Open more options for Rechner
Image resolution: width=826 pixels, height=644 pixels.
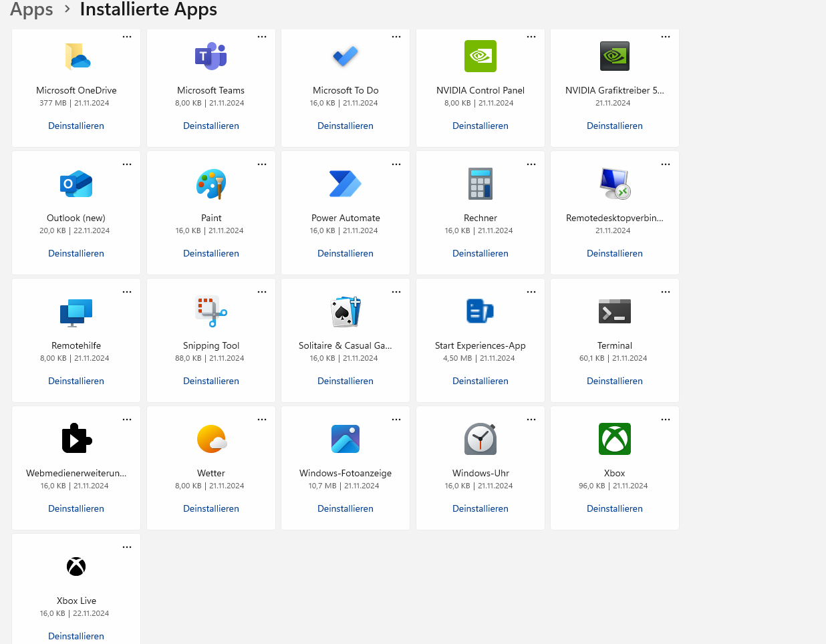click(531, 164)
